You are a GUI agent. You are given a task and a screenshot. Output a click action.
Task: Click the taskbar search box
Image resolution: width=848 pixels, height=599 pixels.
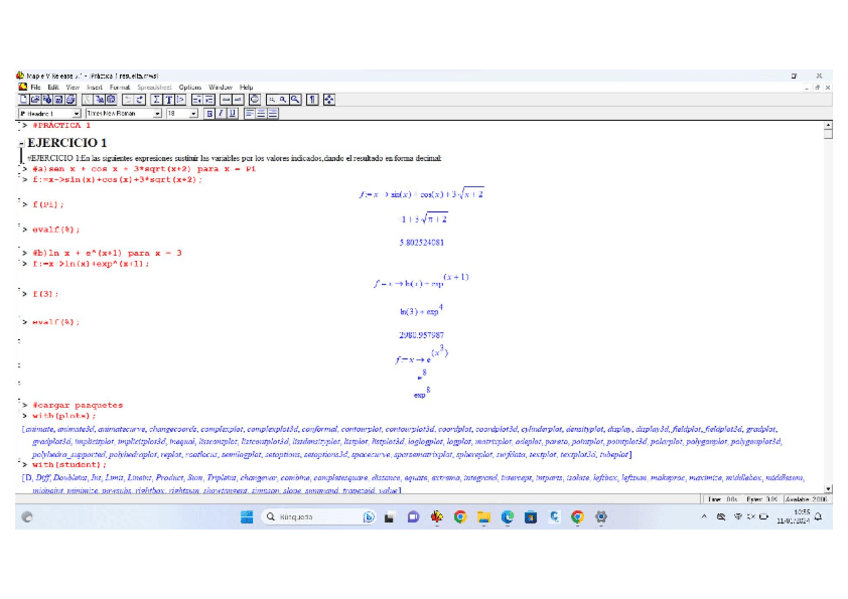(x=305, y=517)
